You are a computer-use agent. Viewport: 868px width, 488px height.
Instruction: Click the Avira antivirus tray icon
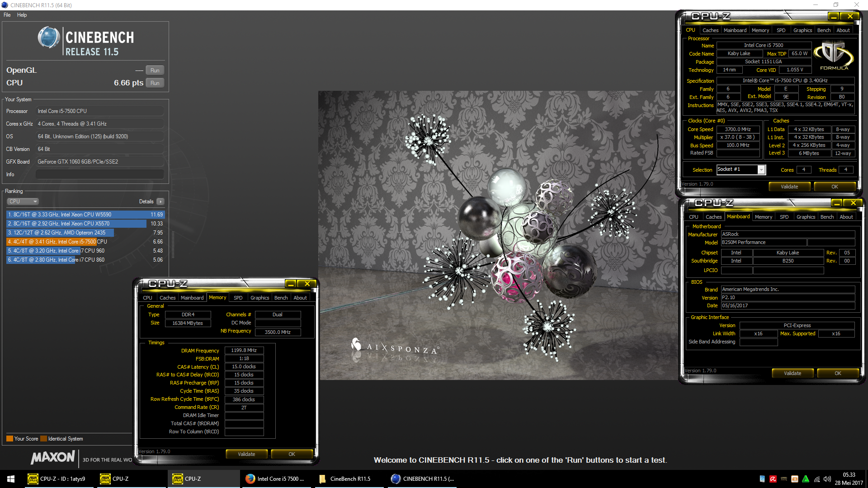tap(773, 479)
